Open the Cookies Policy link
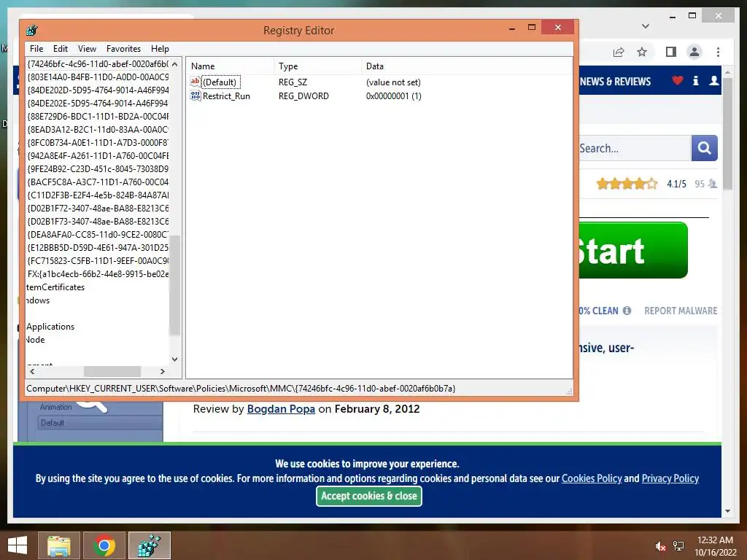 591,478
